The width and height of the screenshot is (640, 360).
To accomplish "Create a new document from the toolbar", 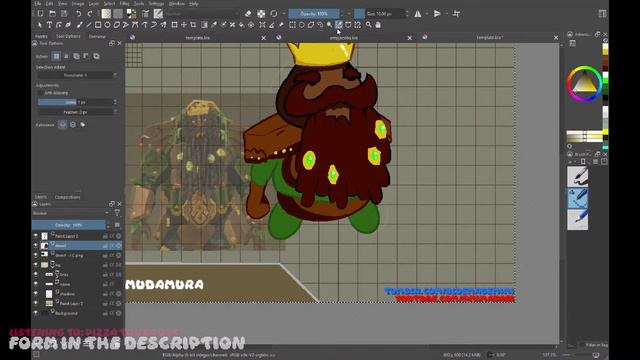I will click(x=40, y=14).
